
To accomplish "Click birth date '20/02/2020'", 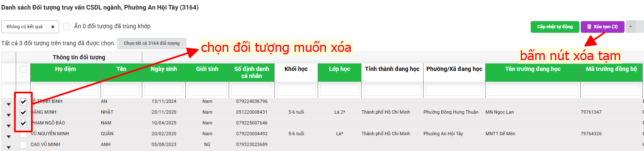I will coord(164,134).
